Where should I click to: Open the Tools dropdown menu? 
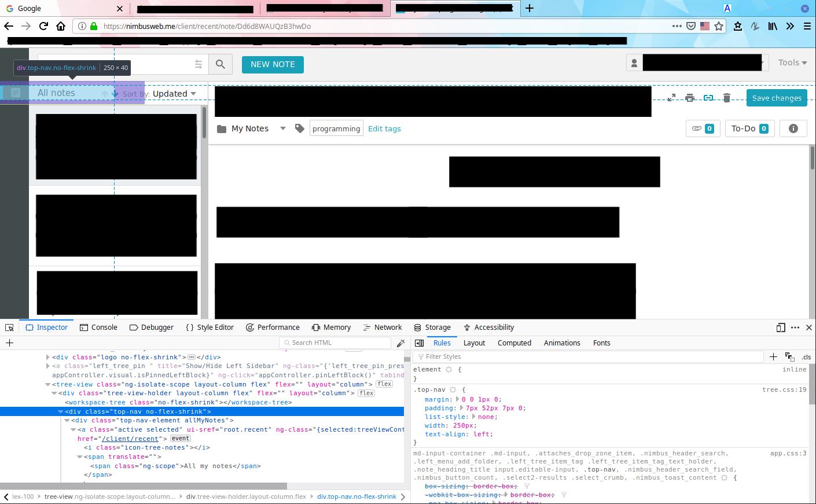(x=792, y=62)
